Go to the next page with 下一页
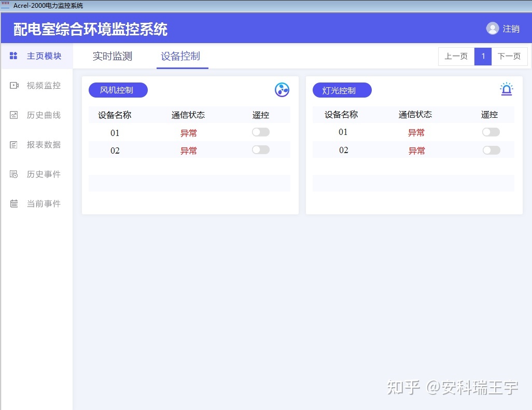The image size is (532, 410). click(509, 56)
